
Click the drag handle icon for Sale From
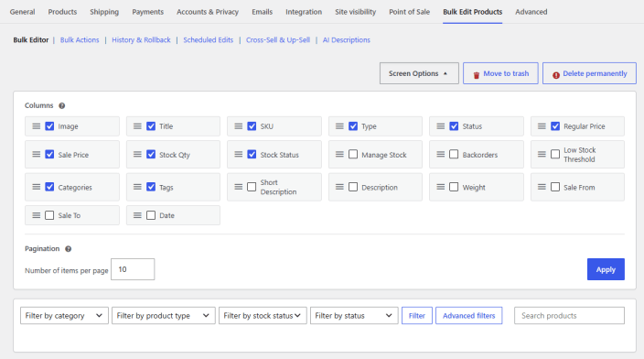[x=542, y=187]
